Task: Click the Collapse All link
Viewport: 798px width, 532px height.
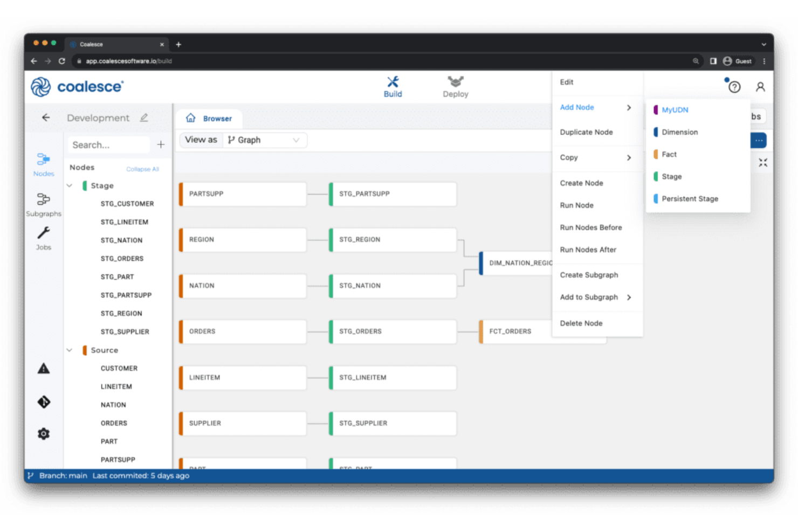Action: [142, 169]
